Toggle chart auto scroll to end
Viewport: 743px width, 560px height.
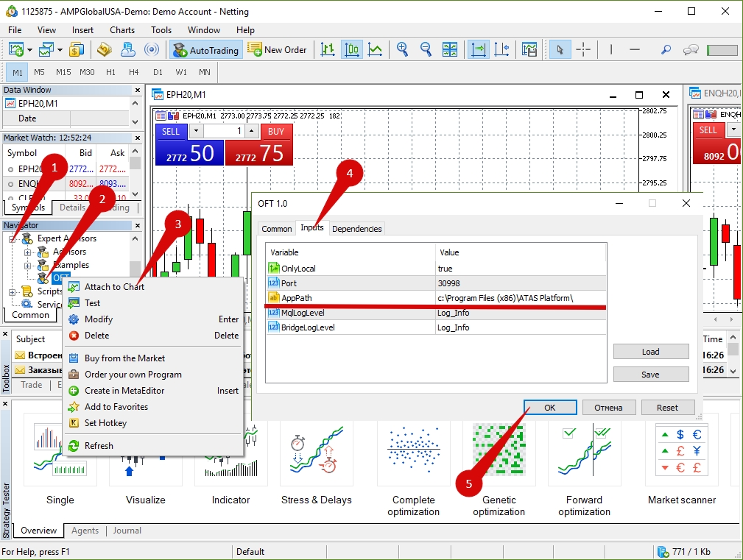coord(479,49)
